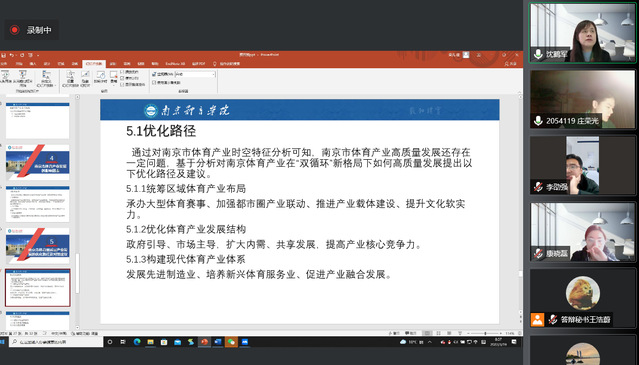Expand the Customize Quick Access Toolbar arrow

pos(38,55)
